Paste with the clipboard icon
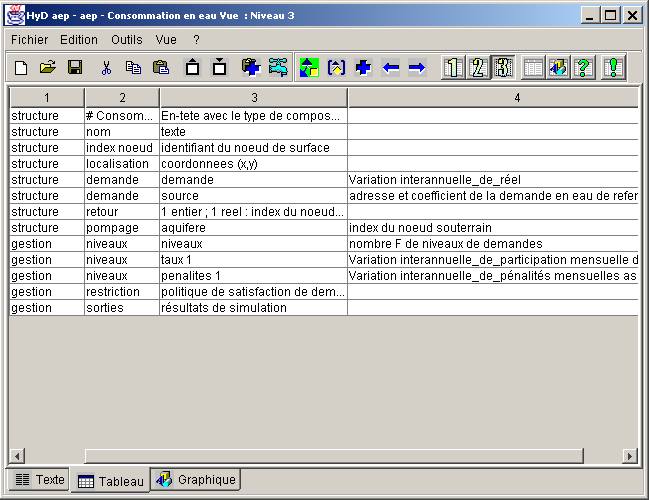This screenshot has height=500, width=649. [x=161, y=67]
